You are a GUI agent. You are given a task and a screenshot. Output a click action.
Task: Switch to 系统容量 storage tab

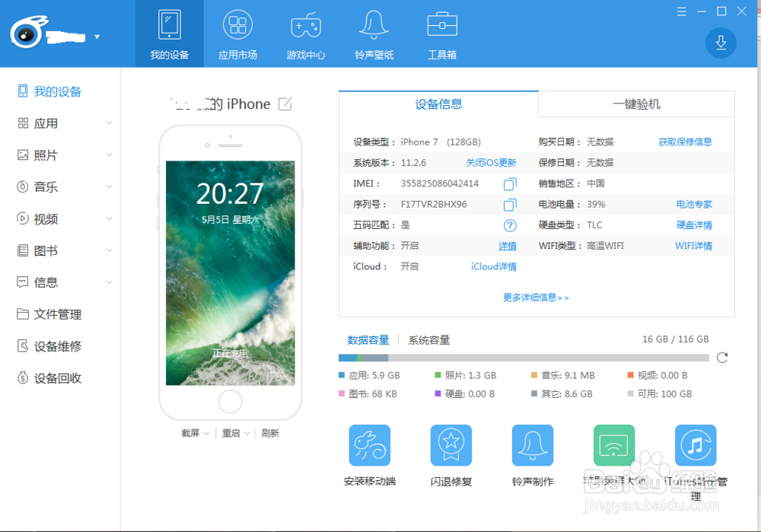tap(429, 339)
